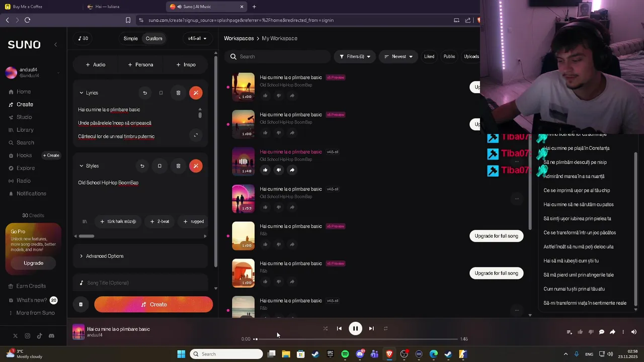Undo changes in the Styles section
The image size is (644, 362).
point(142,166)
